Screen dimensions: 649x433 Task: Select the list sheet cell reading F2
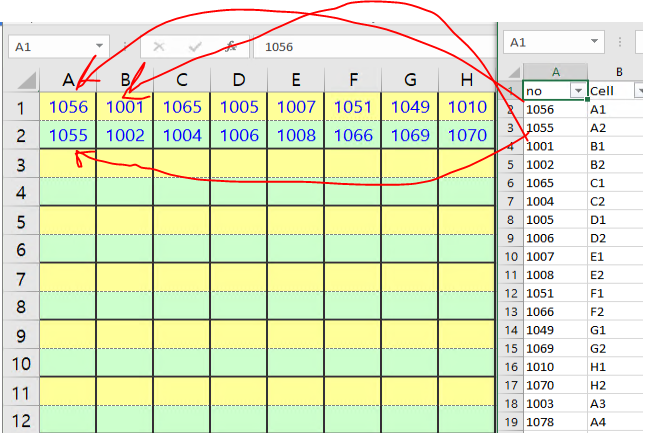[x=616, y=312]
